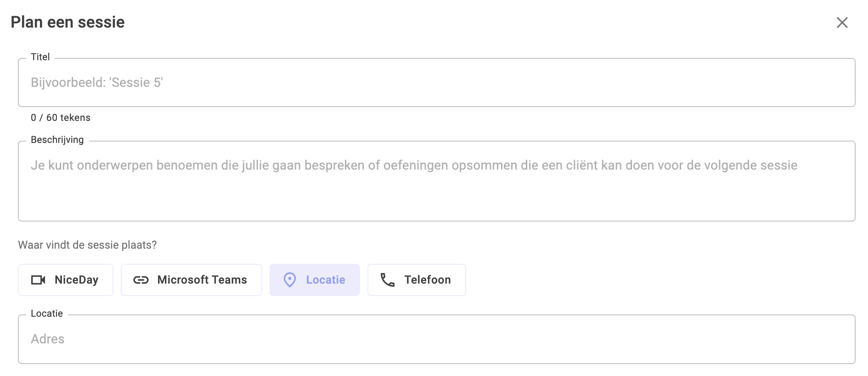Click the chain link icon for Microsoft Teams
Image resolution: width=868 pixels, height=376 pixels.
click(x=141, y=280)
